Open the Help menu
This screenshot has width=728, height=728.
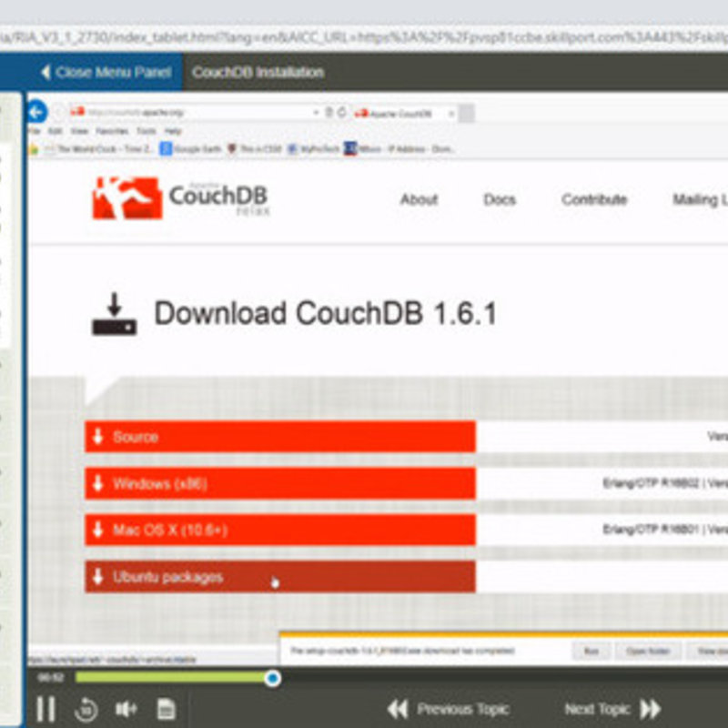coord(173,131)
